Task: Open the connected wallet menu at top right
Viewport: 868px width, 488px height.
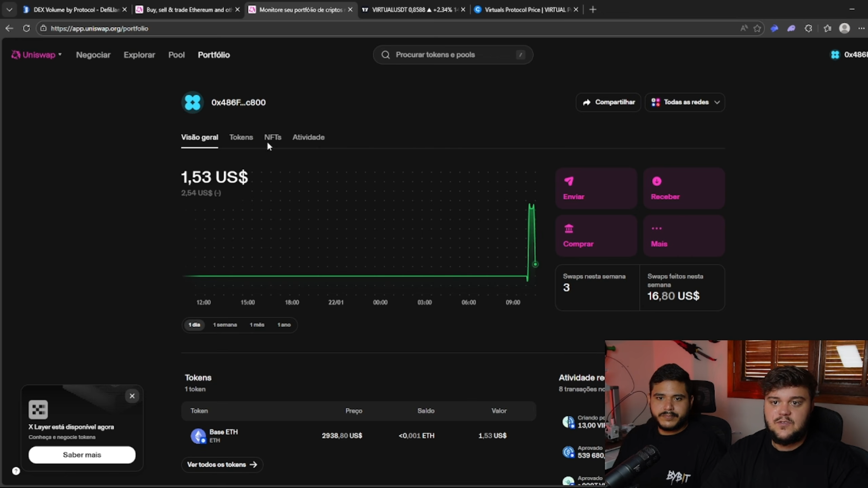Action: tap(849, 55)
